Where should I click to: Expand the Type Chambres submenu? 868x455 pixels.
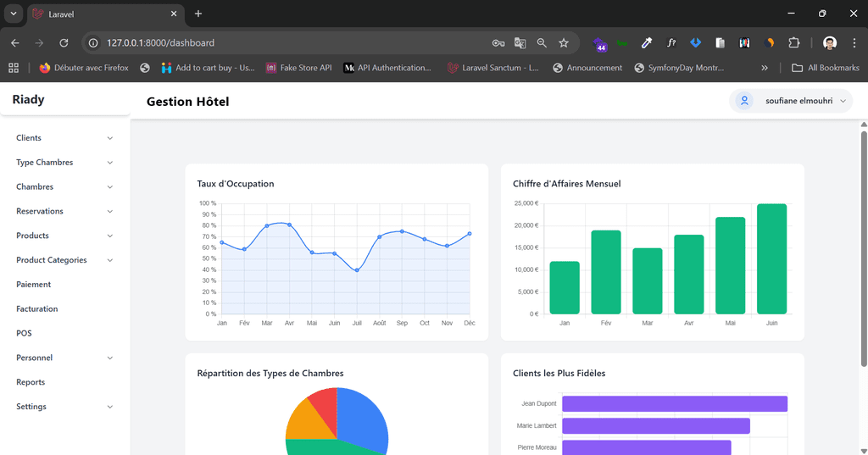(x=64, y=163)
